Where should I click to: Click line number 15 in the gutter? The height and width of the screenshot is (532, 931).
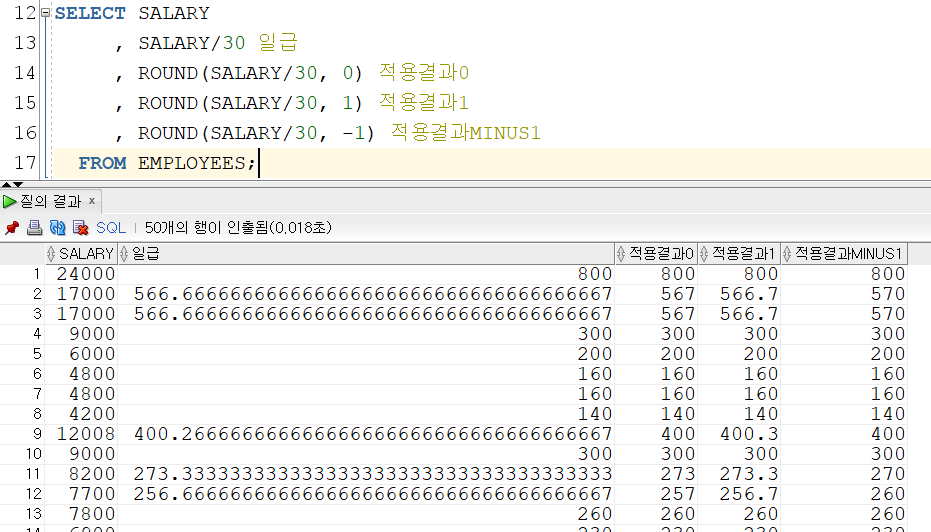[x=25, y=103]
